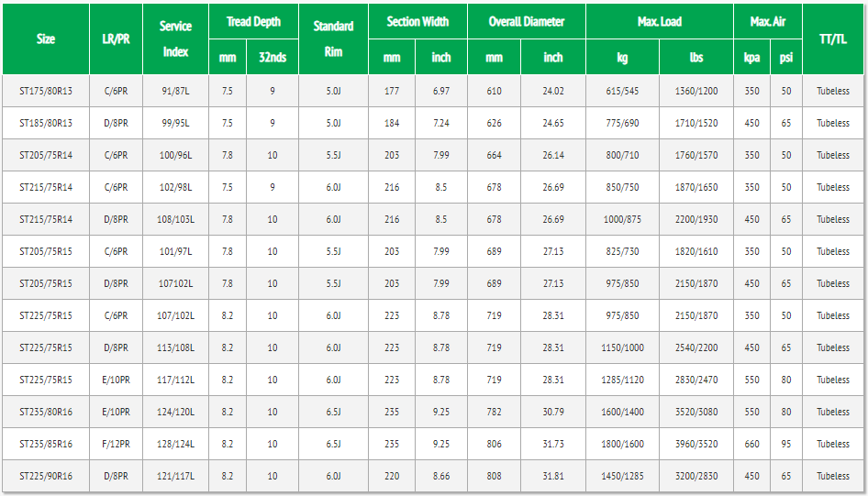Select the F/12PR load rating cell
The image size is (868, 496).
116,444
